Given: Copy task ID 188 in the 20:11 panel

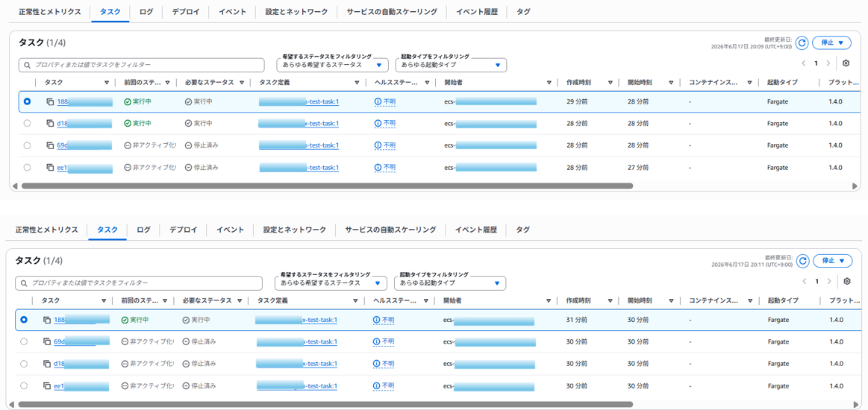Looking at the screenshot, I should tap(47, 320).
